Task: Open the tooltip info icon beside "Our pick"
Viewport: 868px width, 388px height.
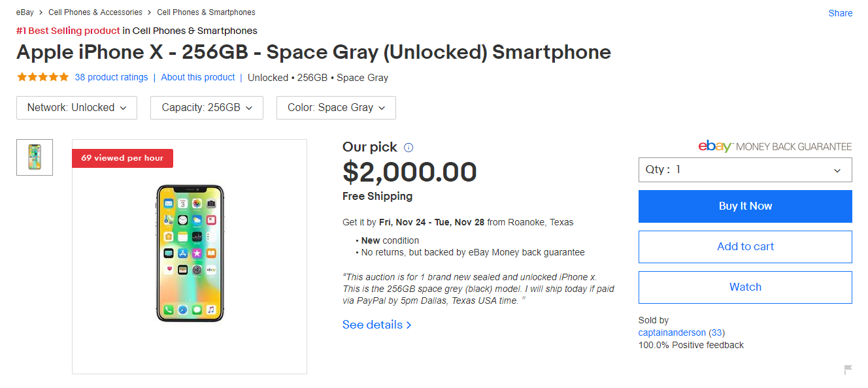Action: 409,147
